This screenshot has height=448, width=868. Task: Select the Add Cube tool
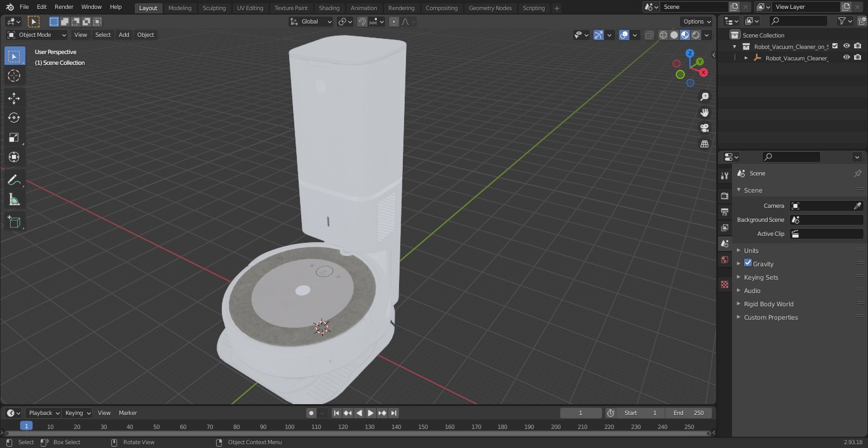pos(14,222)
